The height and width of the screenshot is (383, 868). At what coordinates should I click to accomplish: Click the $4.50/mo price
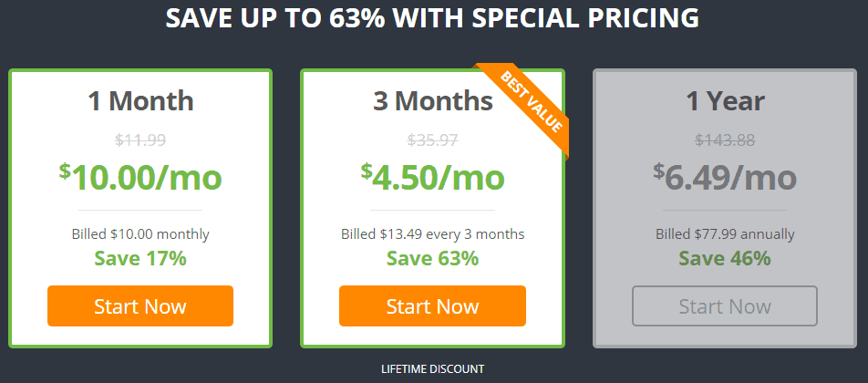click(433, 177)
